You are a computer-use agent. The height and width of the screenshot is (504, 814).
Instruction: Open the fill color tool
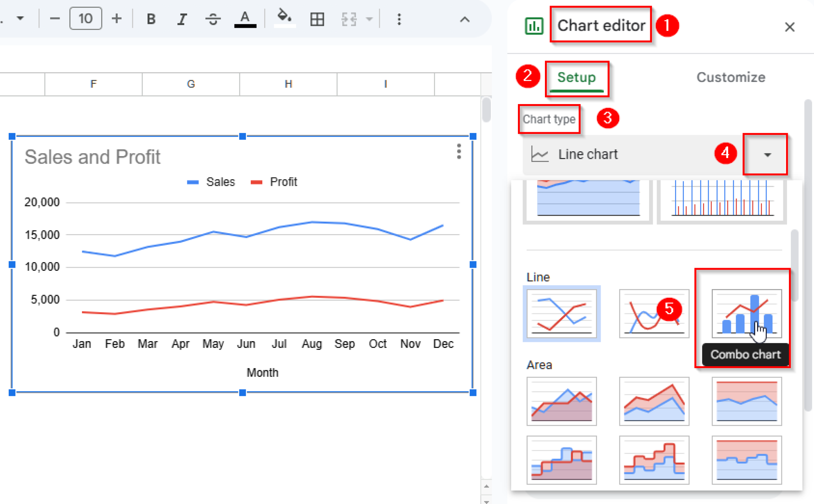pos(285,19)
